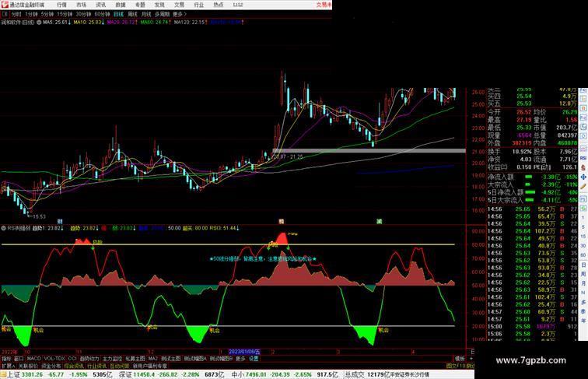Open the 资讯 menu

tap(100, 5)
